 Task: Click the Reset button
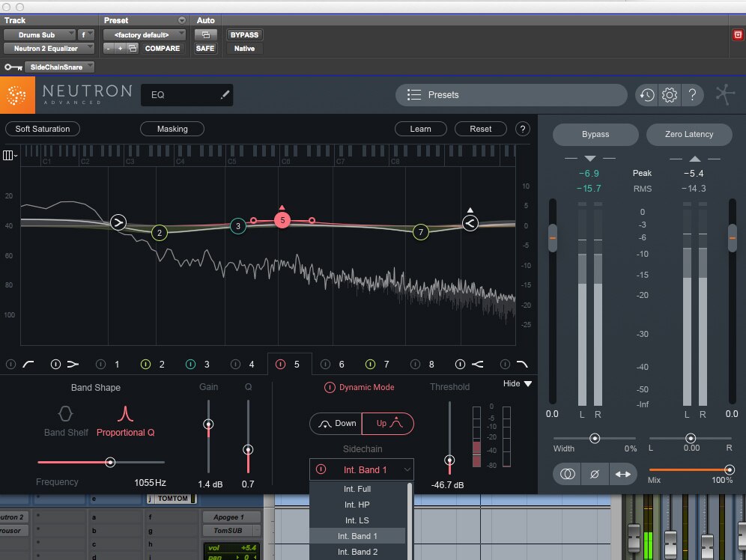coord(481,129)
